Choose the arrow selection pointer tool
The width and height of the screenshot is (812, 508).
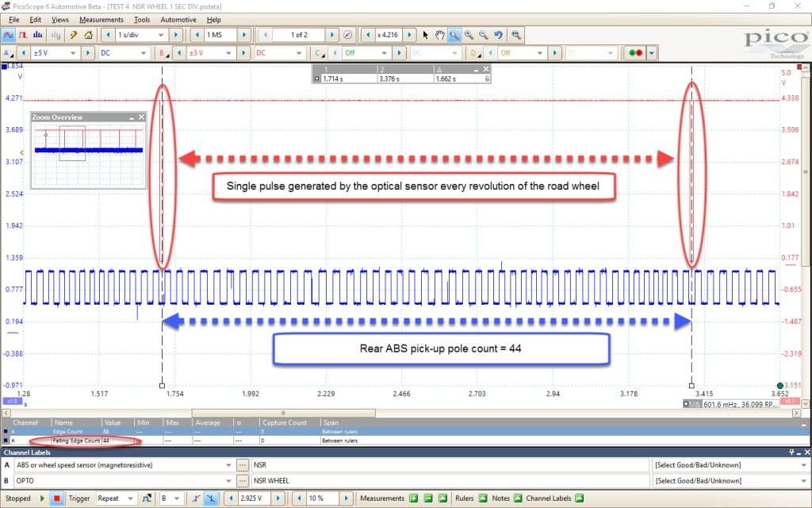426,35
